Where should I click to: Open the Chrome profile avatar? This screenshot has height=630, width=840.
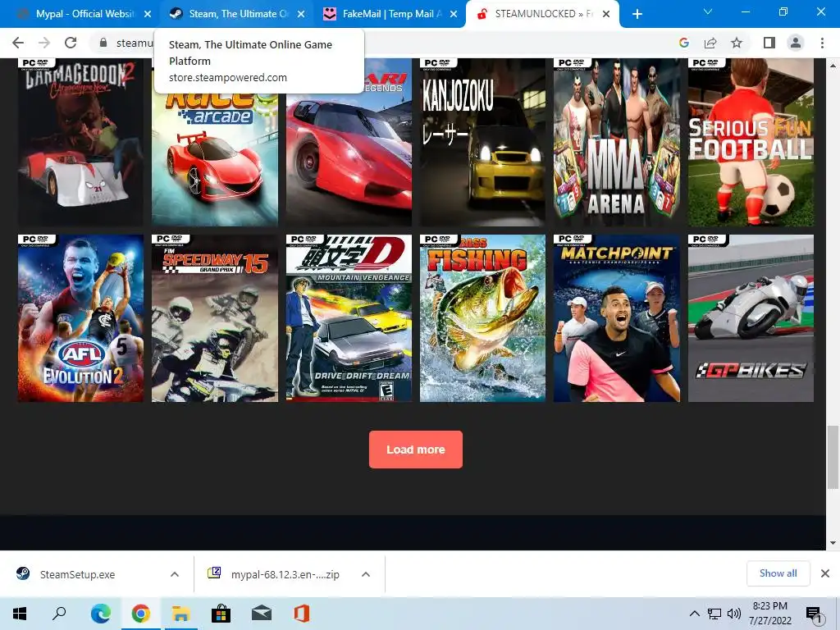pos(796,43)
